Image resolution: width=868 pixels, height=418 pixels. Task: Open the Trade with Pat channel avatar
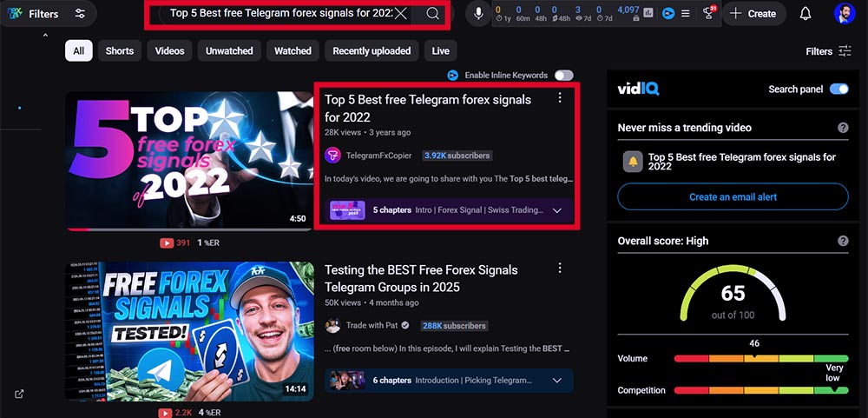pyautogui.click(x=332, y=325)
